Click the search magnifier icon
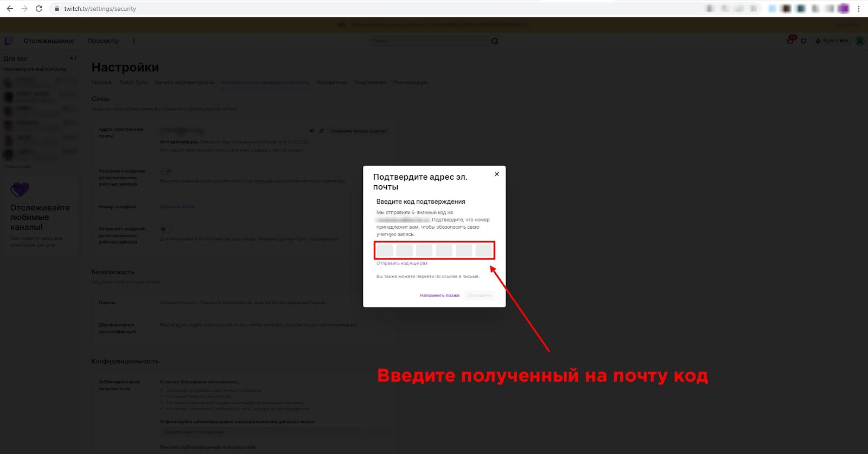 [x=494, y=41]
